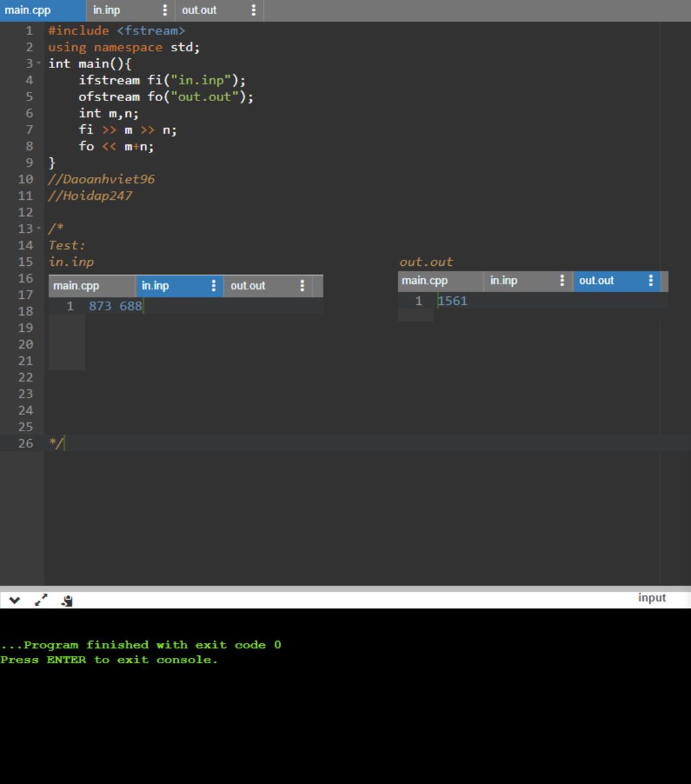691x784 pixels.
Task: Click line number 26 in the gutter
Action: [x=26, y=443]
